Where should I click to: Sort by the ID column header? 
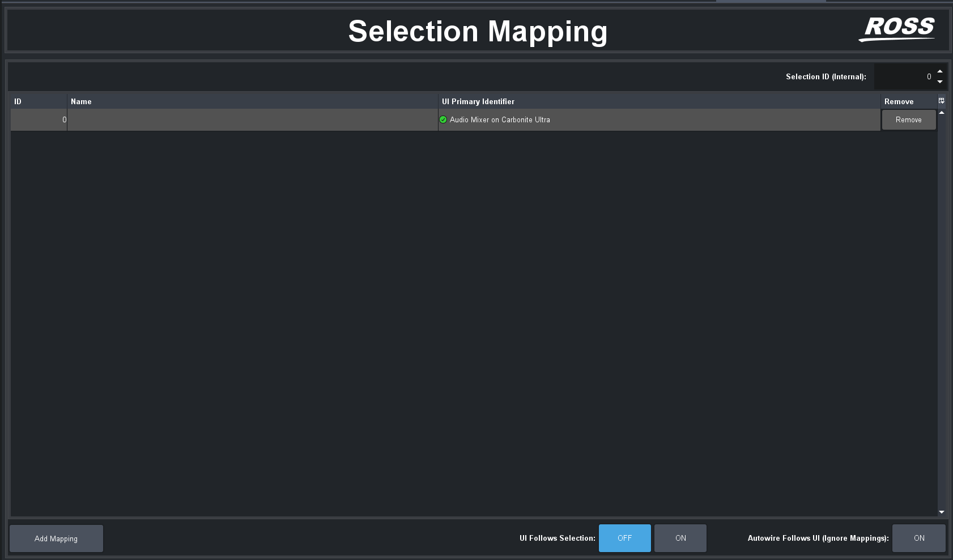pyautogui.click(x=38, y=101)
